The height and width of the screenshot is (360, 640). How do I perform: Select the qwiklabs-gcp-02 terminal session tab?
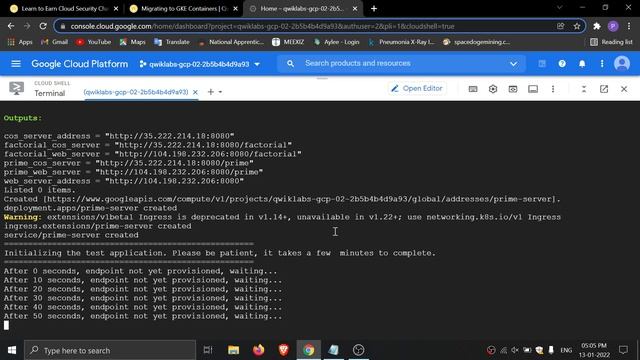[x=136, y=92]
